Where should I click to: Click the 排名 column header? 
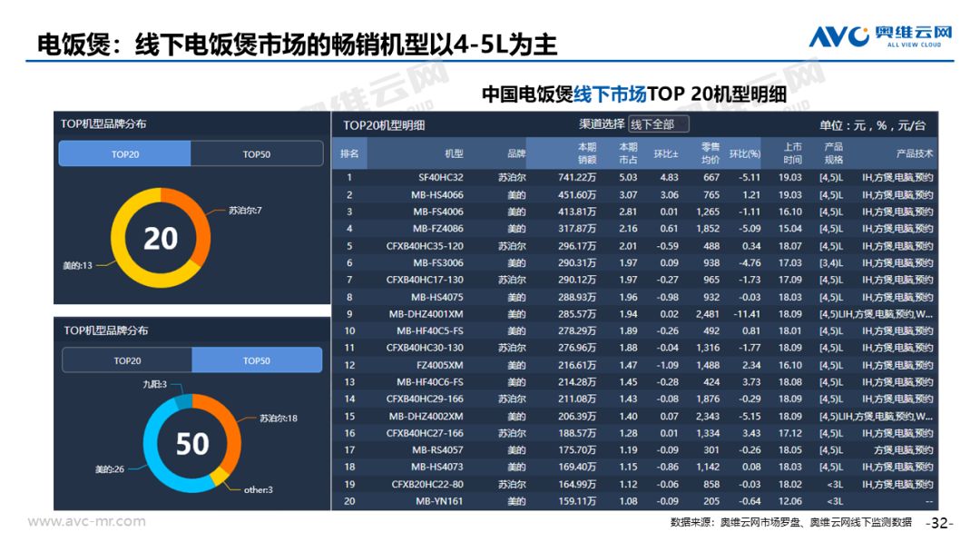(349, 154)
